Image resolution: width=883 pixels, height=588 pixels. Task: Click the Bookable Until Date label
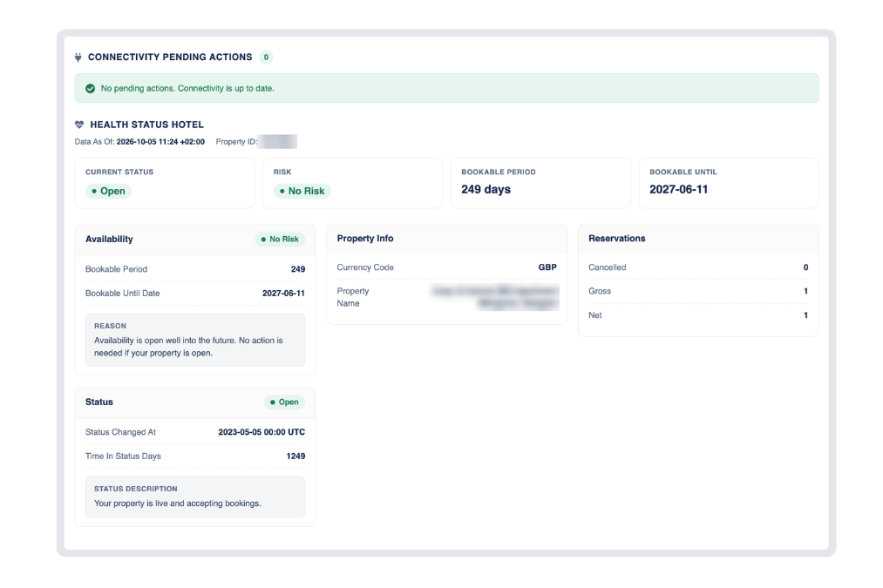click(x=122, y=294)
